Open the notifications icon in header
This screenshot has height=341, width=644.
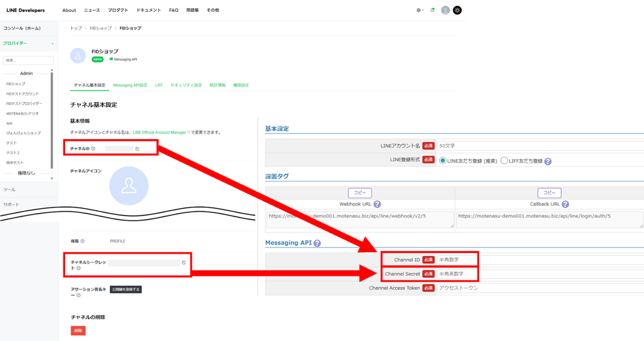(432, 10)
